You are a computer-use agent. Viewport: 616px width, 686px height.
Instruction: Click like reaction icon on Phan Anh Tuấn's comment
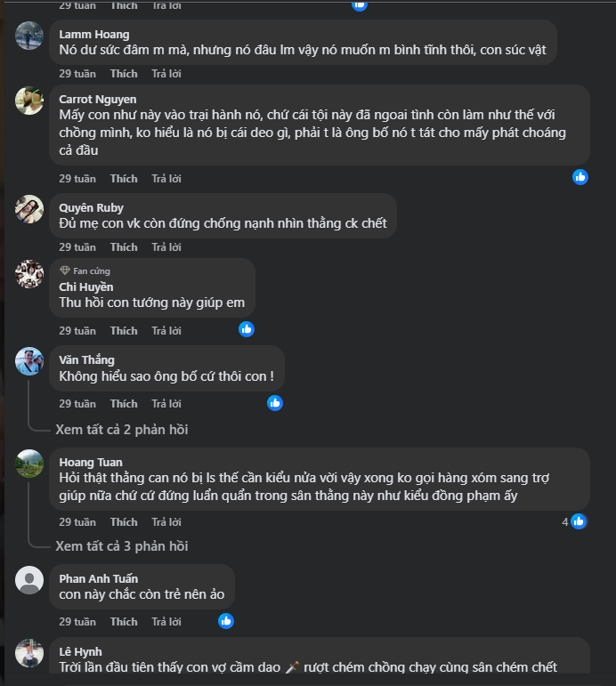(226, 620)
